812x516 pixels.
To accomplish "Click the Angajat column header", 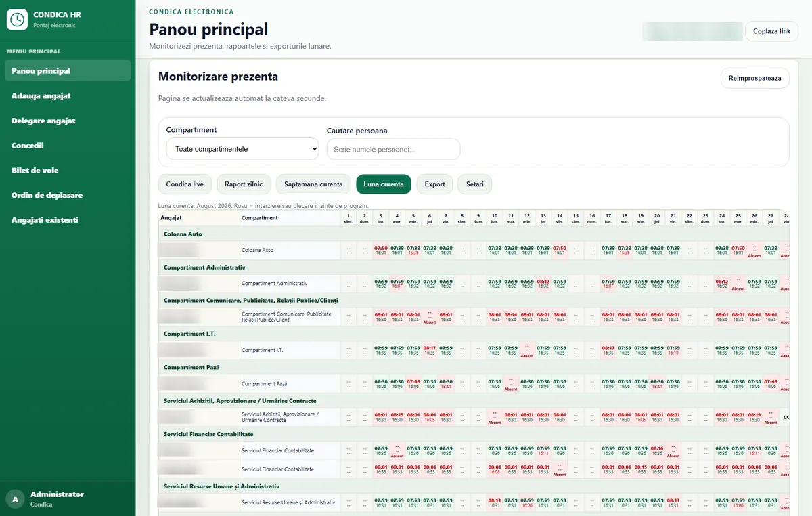I will [x=198, y=218].
